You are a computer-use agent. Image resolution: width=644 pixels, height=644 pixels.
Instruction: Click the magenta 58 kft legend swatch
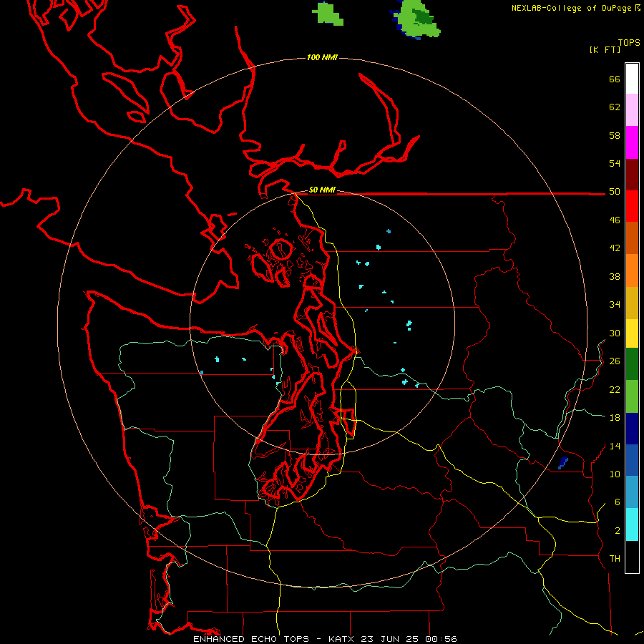click(632, 142)
